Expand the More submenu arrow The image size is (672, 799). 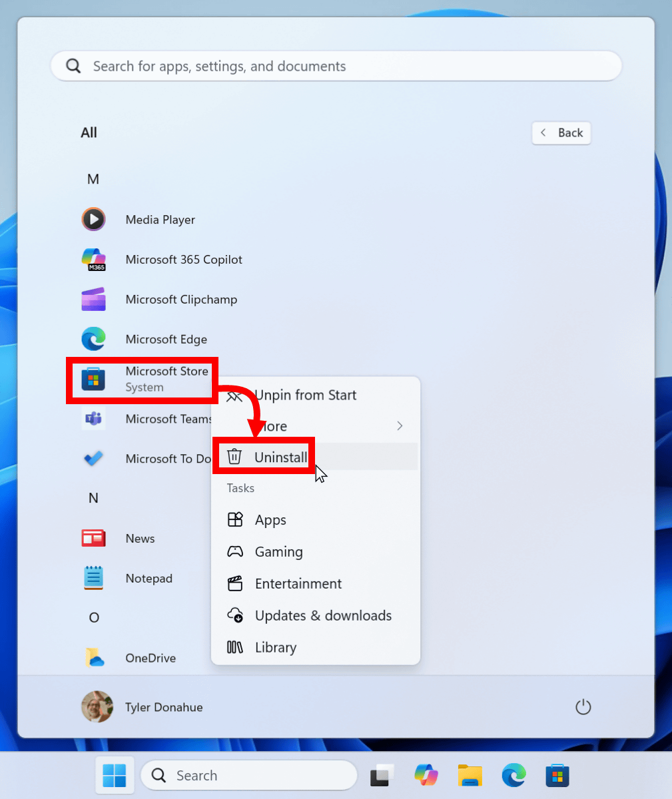tap(400, 426)
